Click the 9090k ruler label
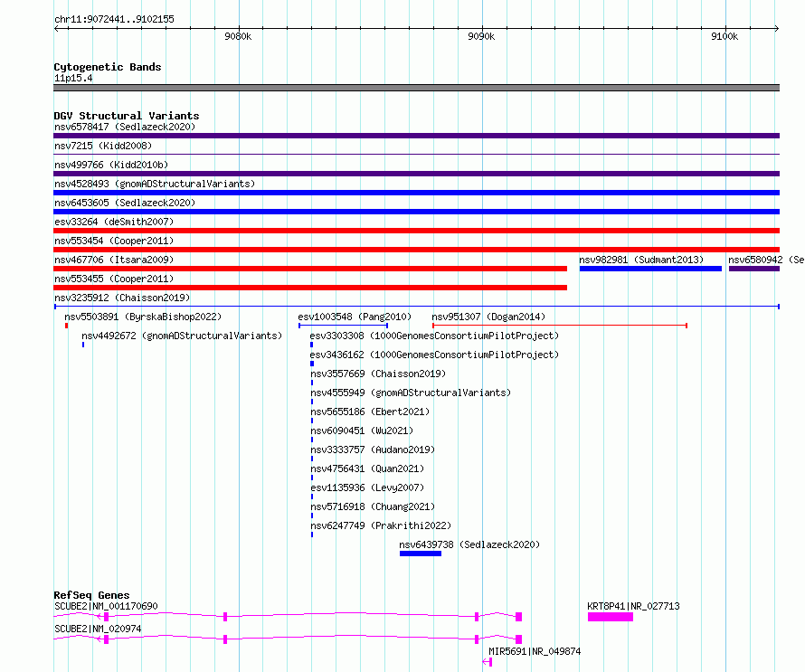This screenshot has width=805, height=672. [481, 36]
